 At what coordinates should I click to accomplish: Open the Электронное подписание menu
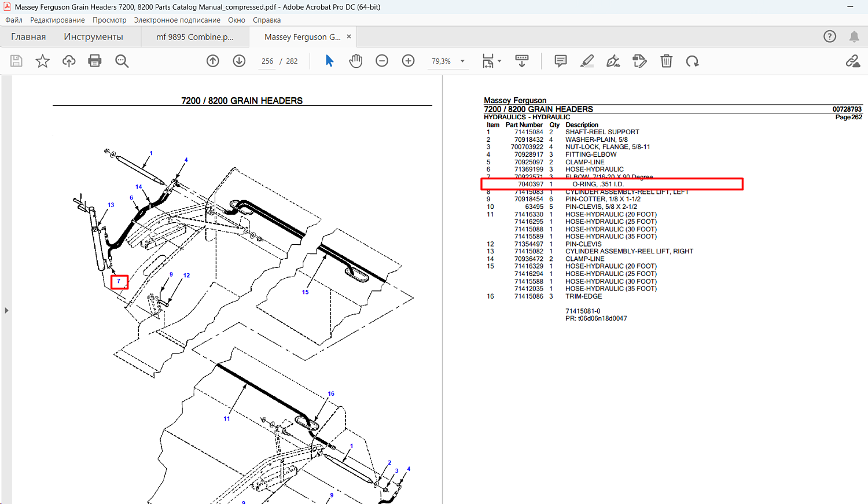[x=177, y=20]
